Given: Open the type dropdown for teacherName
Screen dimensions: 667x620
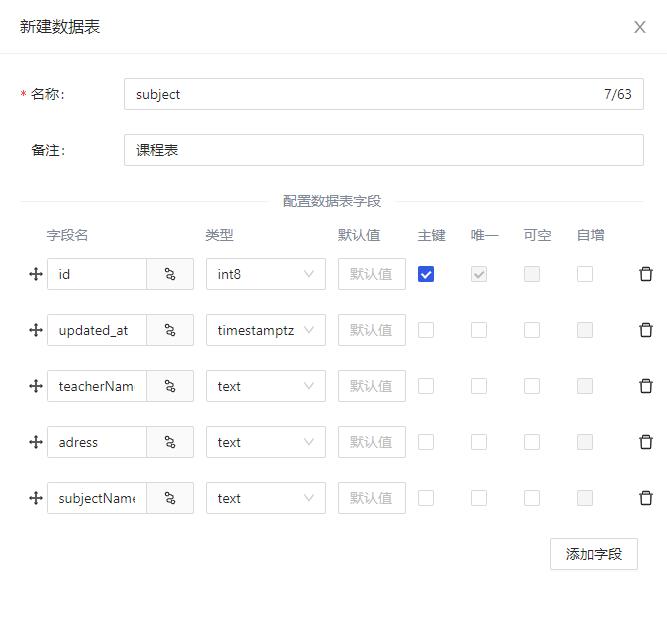Looking at the screenshot, I should click(266, 386).
